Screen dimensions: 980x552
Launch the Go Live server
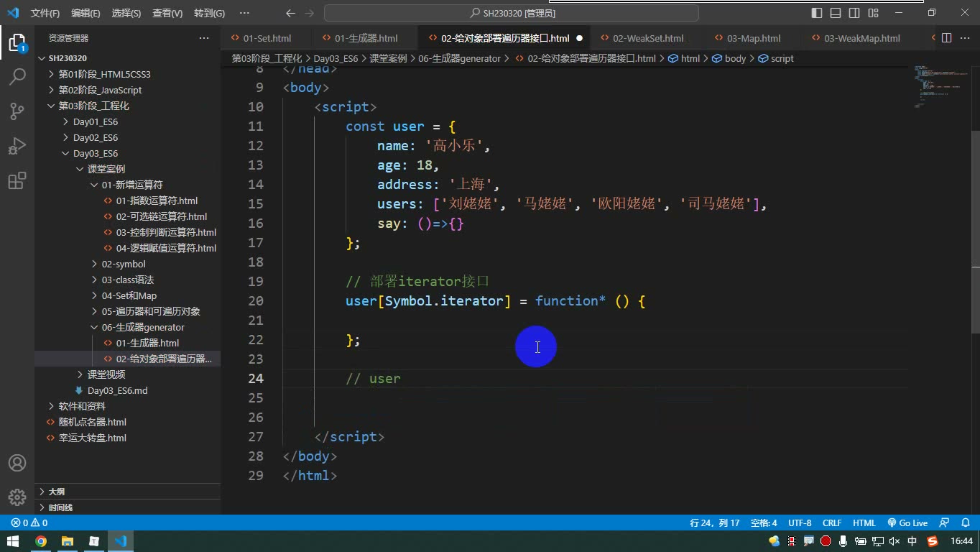907,523
